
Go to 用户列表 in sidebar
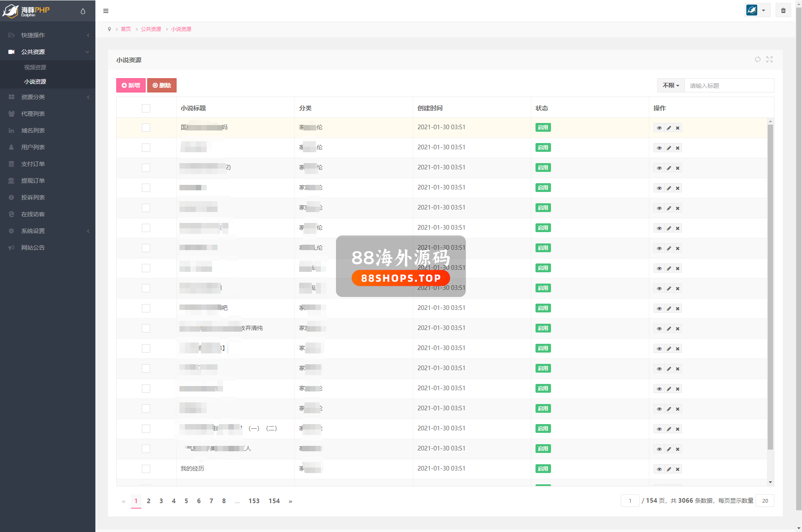pos(33,147)
